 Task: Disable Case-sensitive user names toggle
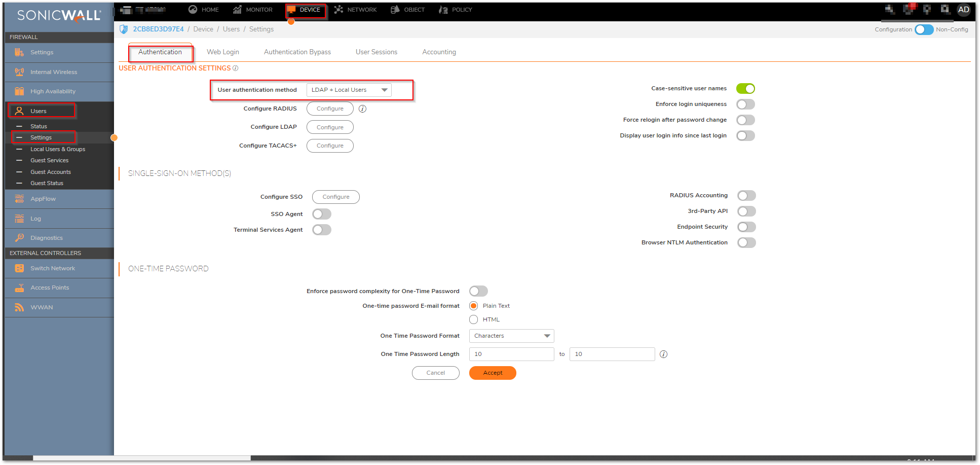pyautogui.click(x=745, y=89)
